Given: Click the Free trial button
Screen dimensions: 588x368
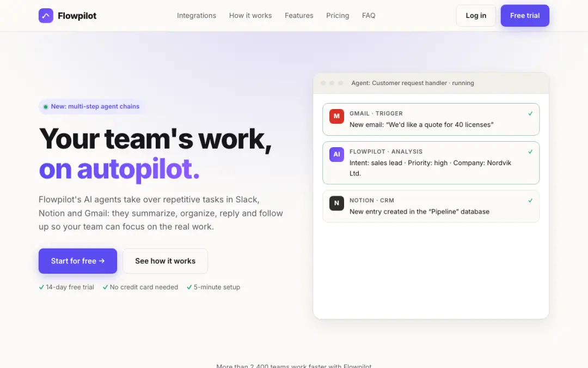Looking at the screenshot, I should click(x=525, y=16).
